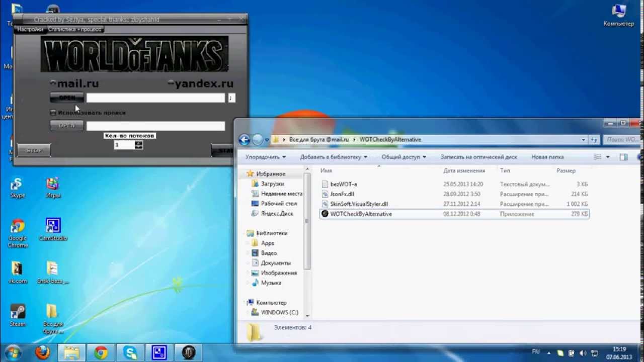Show hidden system tray icons

pos(548,352)
